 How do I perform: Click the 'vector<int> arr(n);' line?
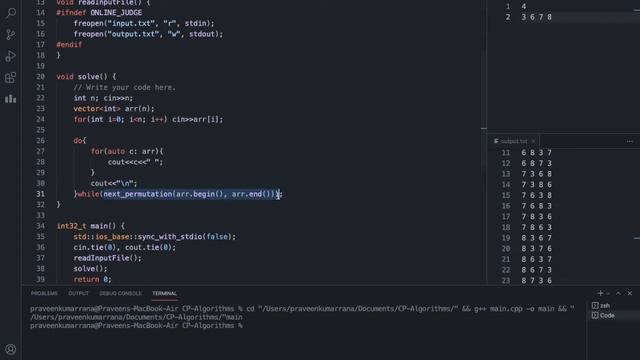click(x=114, y=109)
